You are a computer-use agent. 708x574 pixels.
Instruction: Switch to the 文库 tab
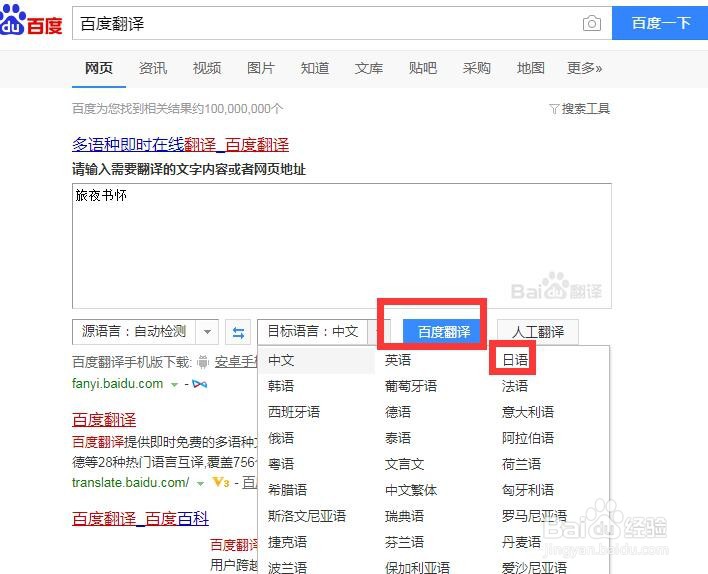(368, 68)
